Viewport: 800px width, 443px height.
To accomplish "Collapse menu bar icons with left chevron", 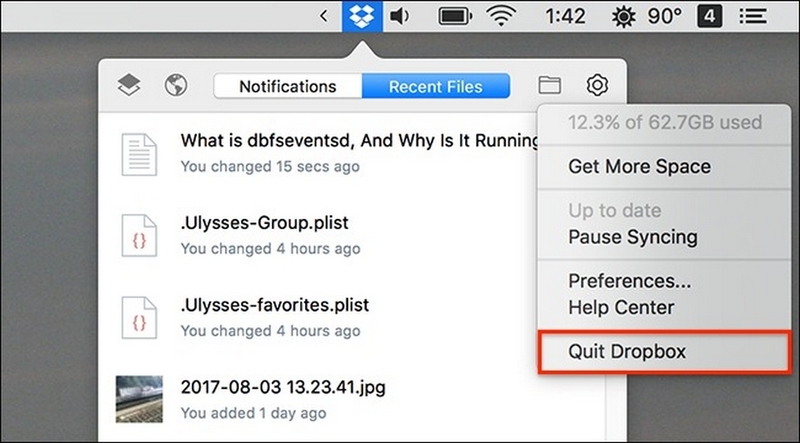I will point(323,16).
